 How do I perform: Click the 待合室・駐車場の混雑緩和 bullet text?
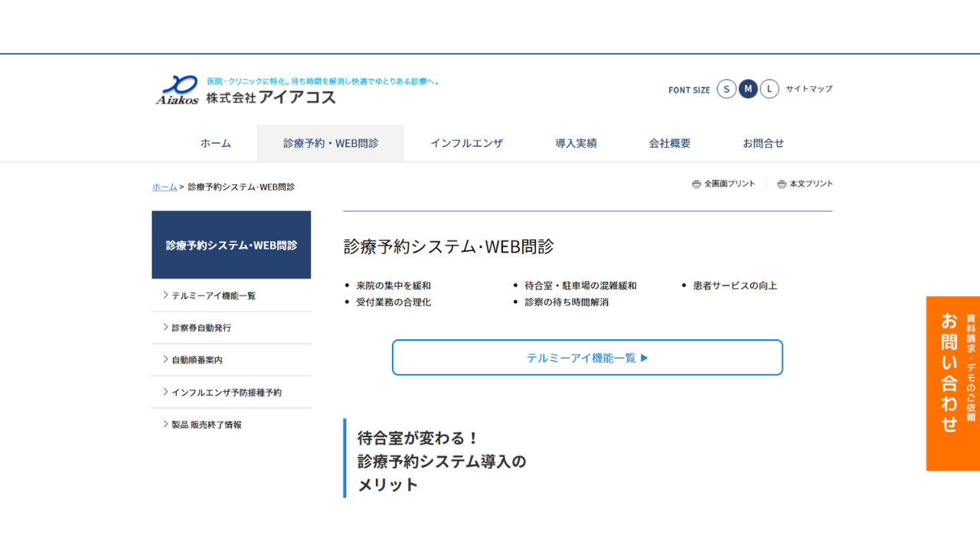[x=580, y=285]
